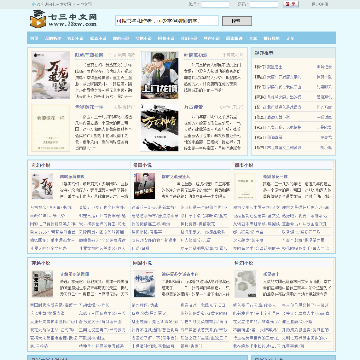This screenshot has height=360, width=360.
Task: Open the 万古神帝 title link next to its cover
Action: 193,107
